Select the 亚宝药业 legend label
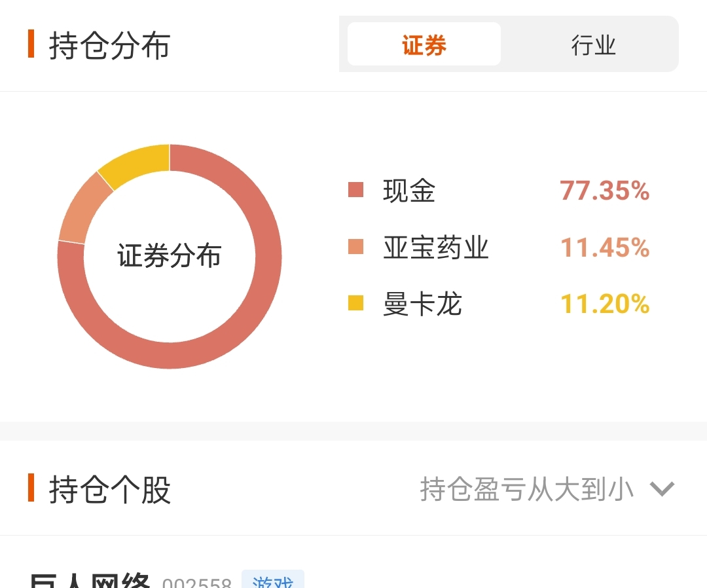Screen dimensions: 707x588 tap(435, 247)
